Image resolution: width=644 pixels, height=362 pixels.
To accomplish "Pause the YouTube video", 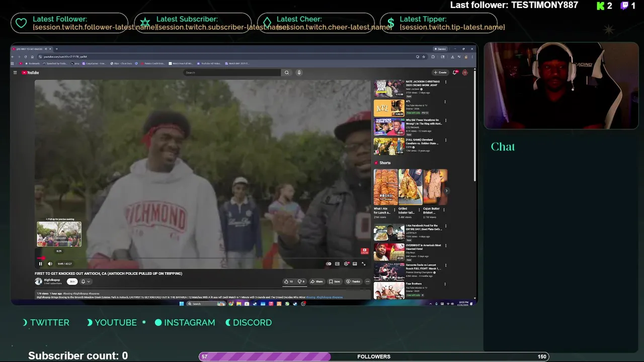I will coord(41,263).
